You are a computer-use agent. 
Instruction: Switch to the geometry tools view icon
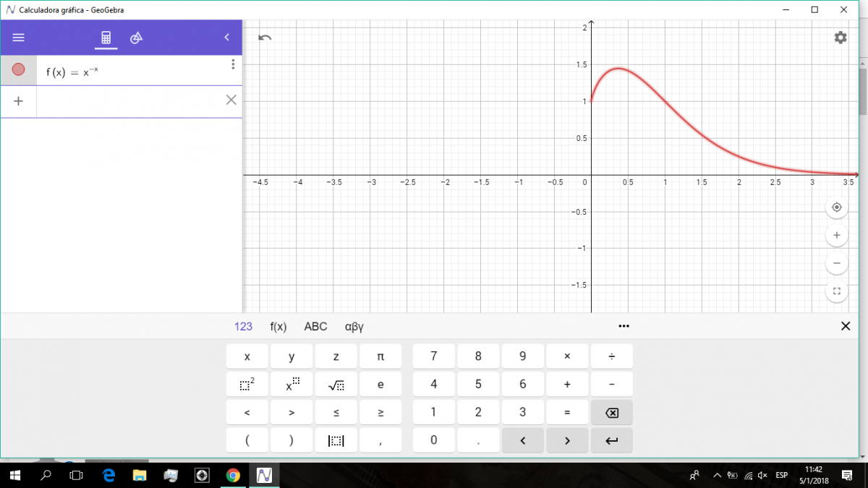pyautogui.click(x=136, y=38)
